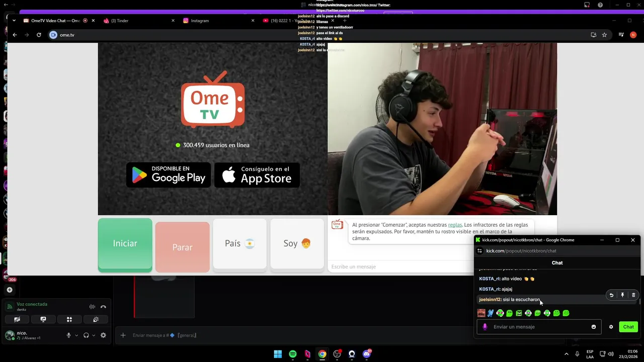Reply to joelsinn12's message with arrow icon
Screen dimensions: 644x362
point(611,295)
